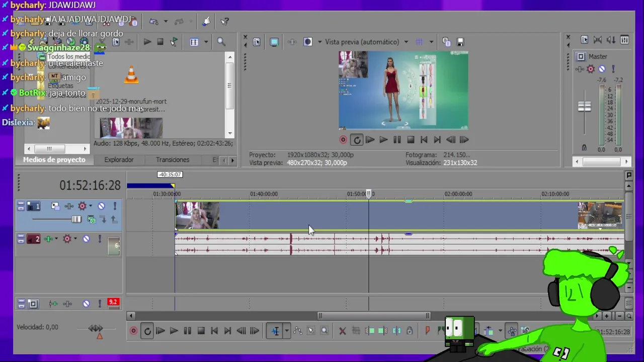
Task: Play from start in preview transport
Action: point(370,140)
